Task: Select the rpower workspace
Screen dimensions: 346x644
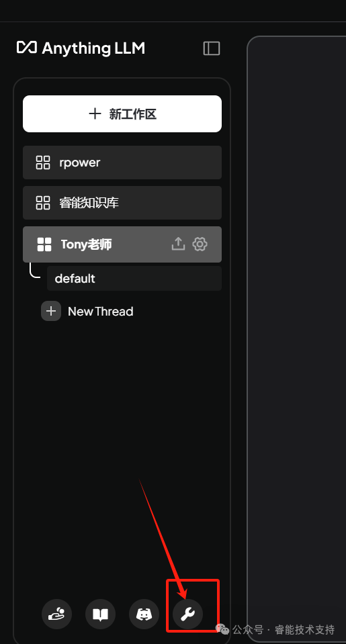Action: click(122, 163)
